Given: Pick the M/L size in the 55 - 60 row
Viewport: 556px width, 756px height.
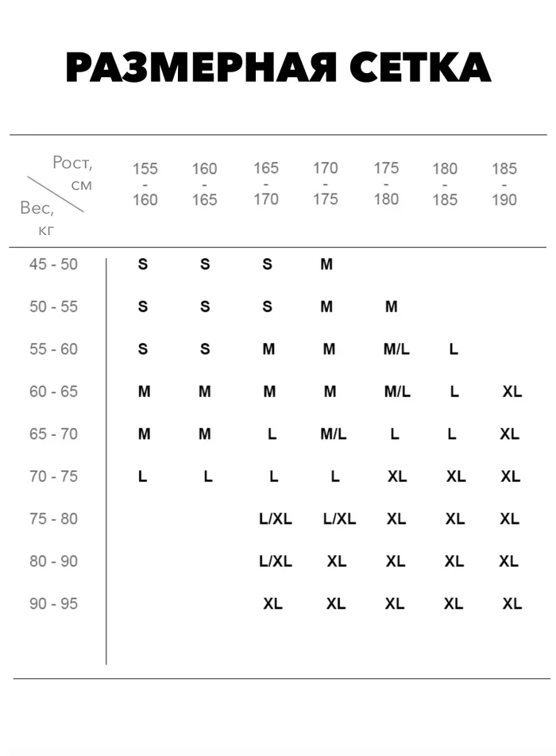Looking at the screenshot, I should [x=396, y=349].
